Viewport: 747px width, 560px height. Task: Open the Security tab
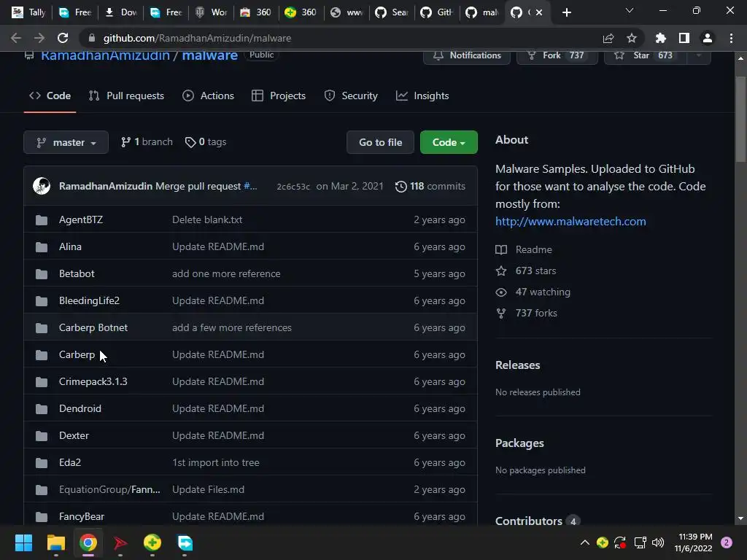pyautogui.click(x=351, y=96)
